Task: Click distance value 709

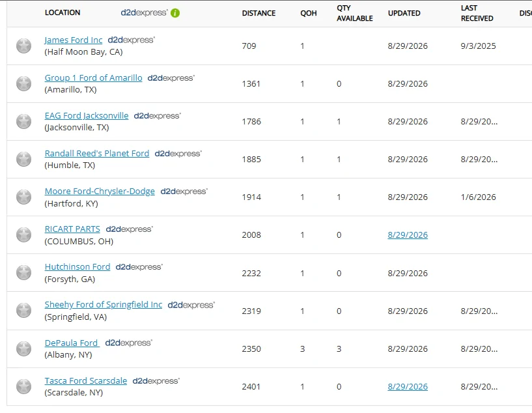Action: [249, 46]
